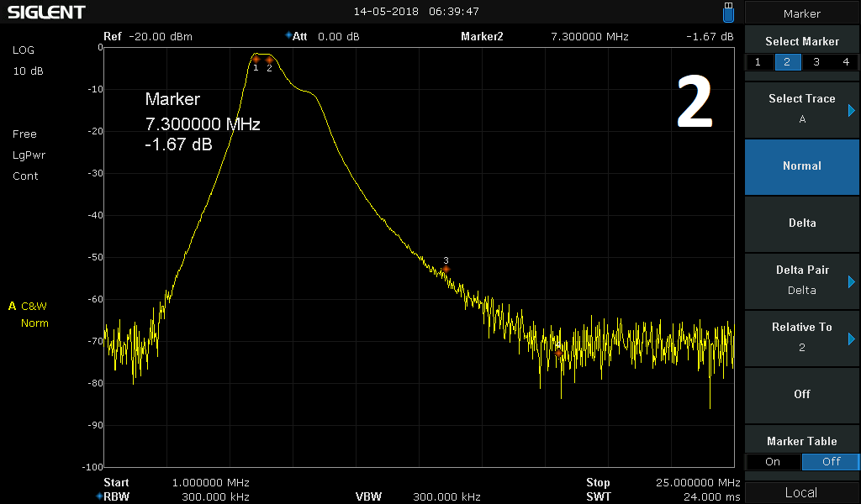Choose the Normal marker mode
This screenshot has height=504, width=861.
801,166
